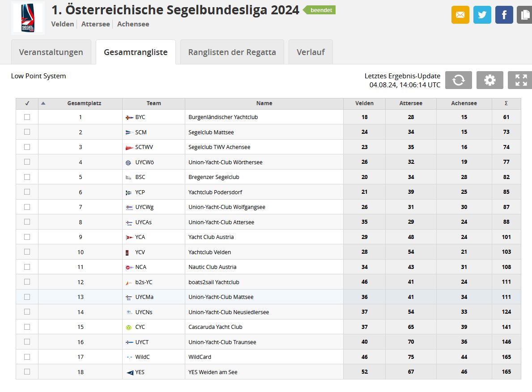Sort table by the sum Σ column
This screenshot has width=532, height=392.
pyautogui.click(x=506, y=103)
